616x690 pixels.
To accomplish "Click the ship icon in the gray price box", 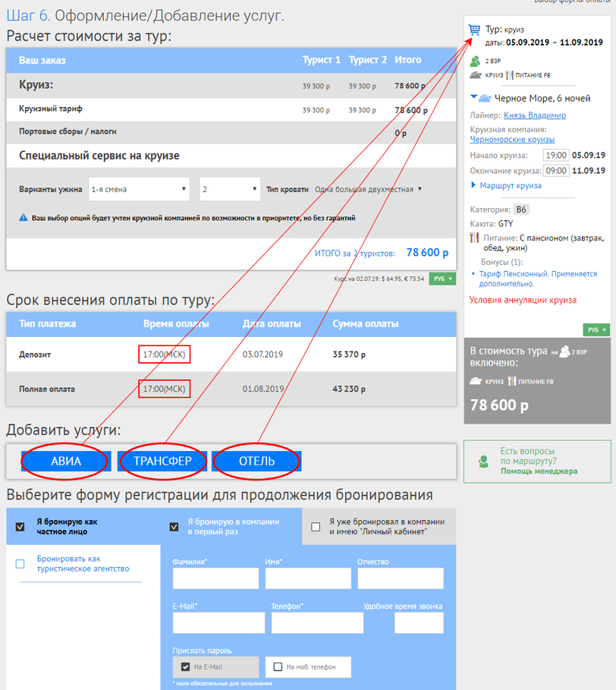I will [x=477, y=380].
